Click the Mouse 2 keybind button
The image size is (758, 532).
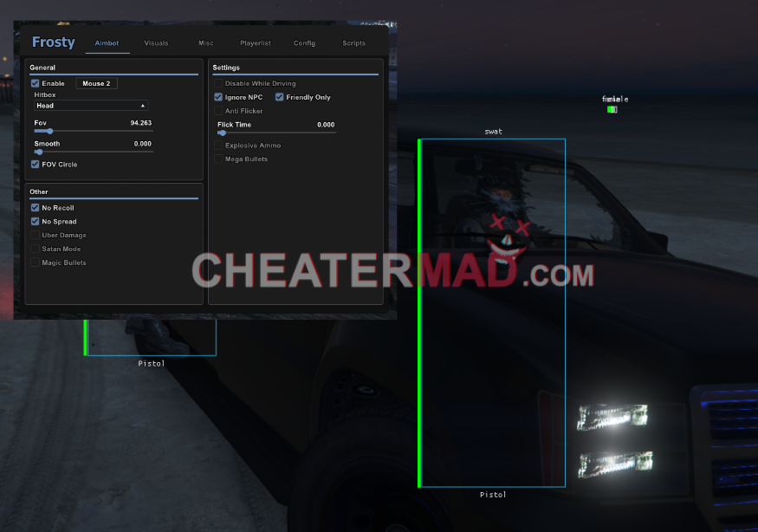pos(97,83)
